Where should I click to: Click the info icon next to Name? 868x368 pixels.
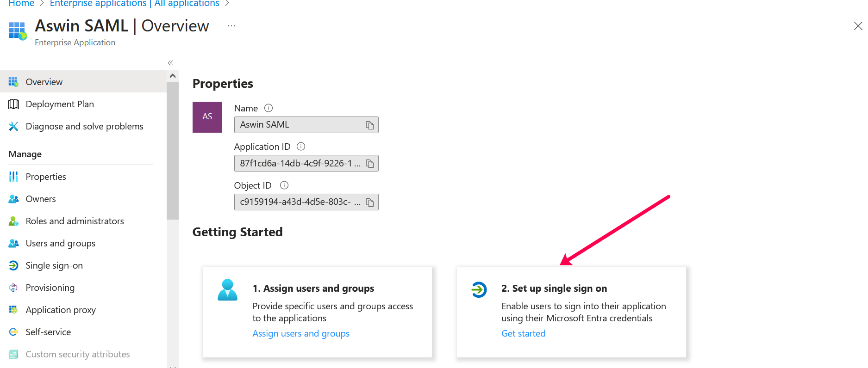pyautogui.click(x=269, y=108)
